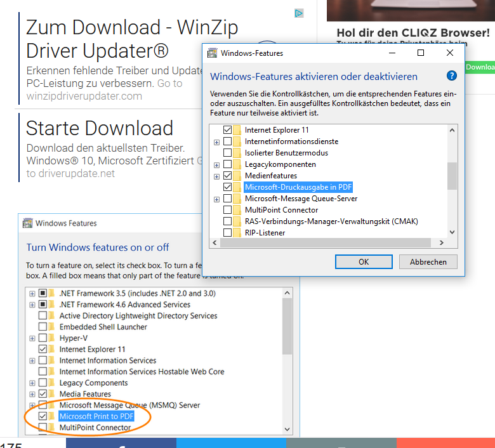Expand the Internet Information Services node
The width and height of the screenshot is (495, 448).
32,361
